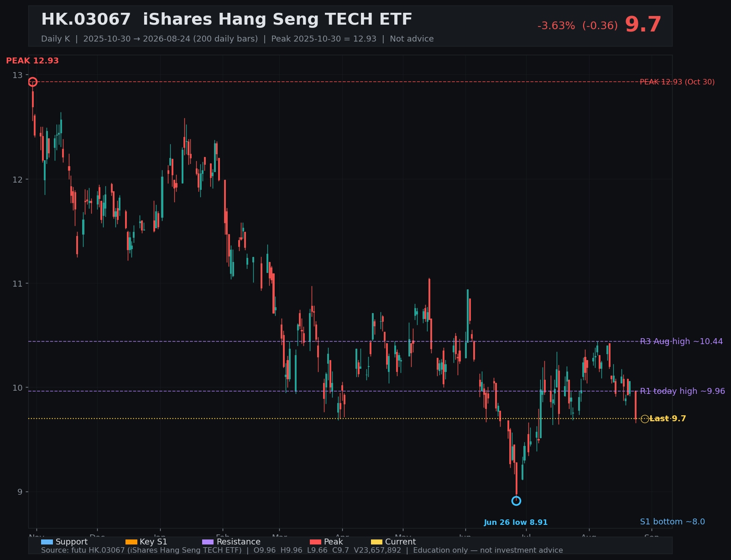Image resolution: width=731 pixels, height=560 pixels.
Task: Click the "V23,657,892" volume value in the footer
Action: point(377,550)
